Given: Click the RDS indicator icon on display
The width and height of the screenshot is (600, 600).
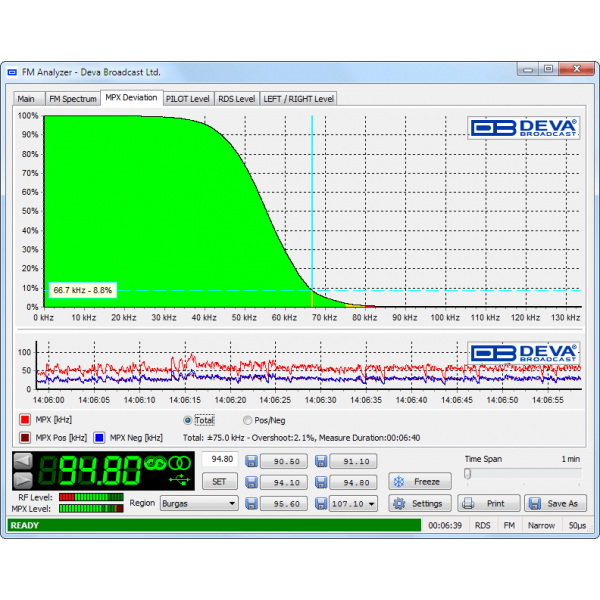Looking at the screenshot, I should tap(155, 463).
